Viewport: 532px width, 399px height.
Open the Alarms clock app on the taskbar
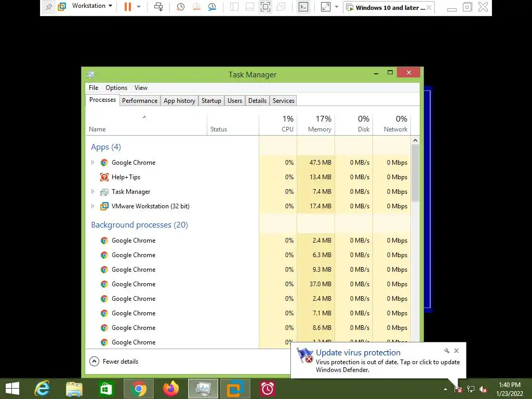[268, 389]
